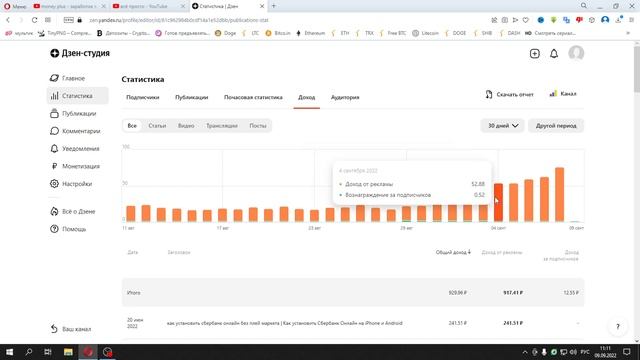Click the address bar URL

[x=179, y=20]
